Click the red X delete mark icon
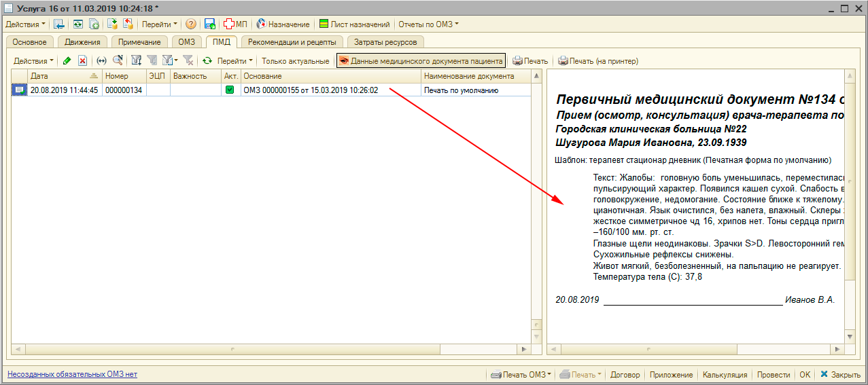The width and height of the screenshot is (868, 385). coord(82,61)
